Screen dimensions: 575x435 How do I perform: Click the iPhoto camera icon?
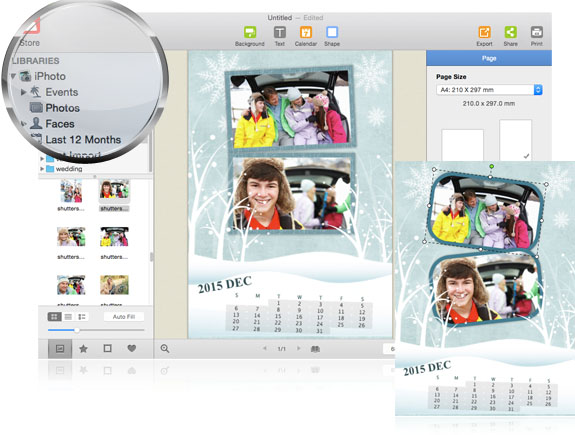point(25,76)
